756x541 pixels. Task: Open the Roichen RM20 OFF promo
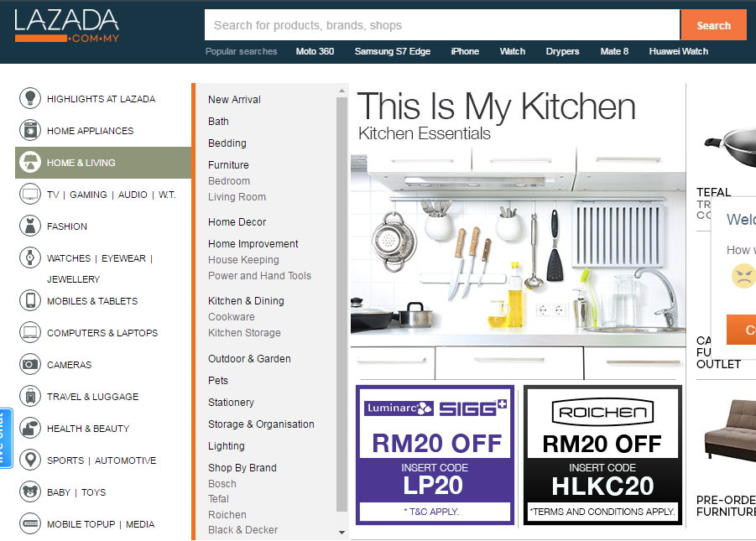coord(602,455)
